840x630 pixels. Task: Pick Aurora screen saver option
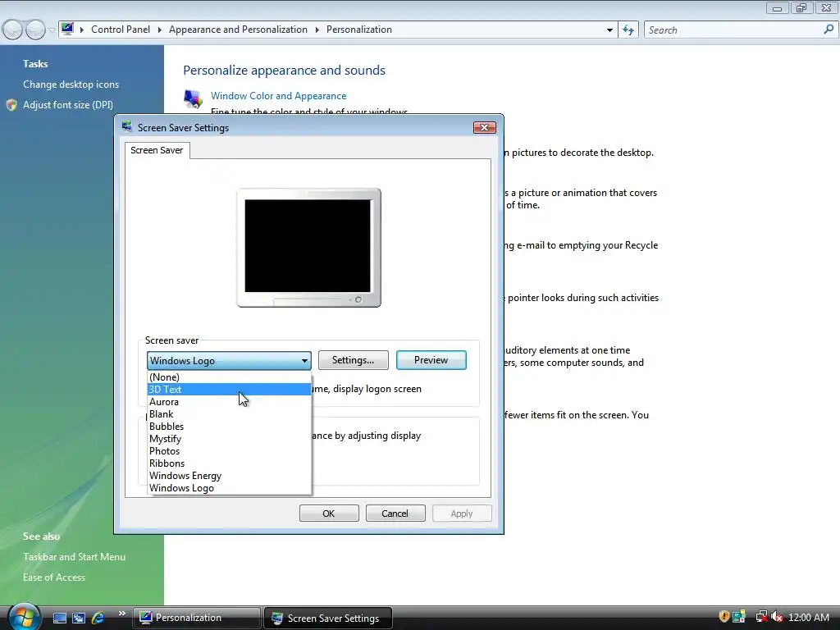coord(230,402)
